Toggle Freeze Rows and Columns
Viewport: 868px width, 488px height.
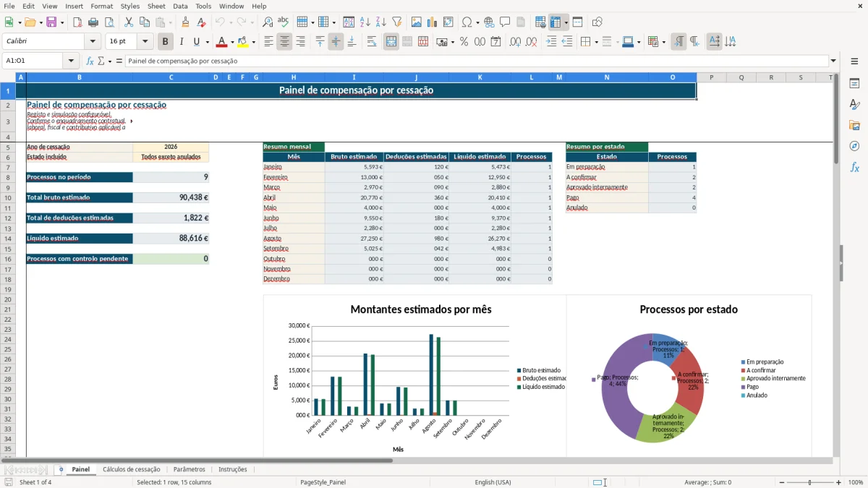point(556,22)
